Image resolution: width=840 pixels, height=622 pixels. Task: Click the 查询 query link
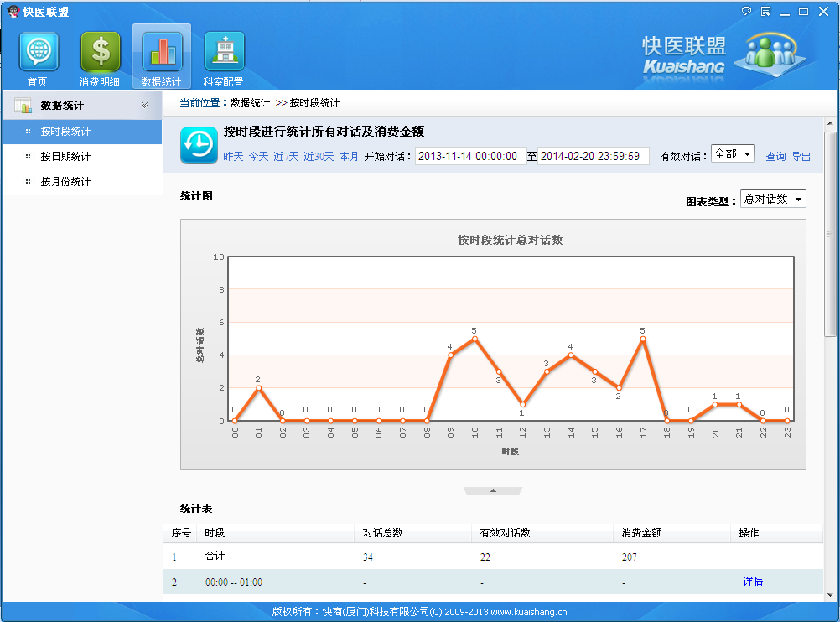pos(775,157)
